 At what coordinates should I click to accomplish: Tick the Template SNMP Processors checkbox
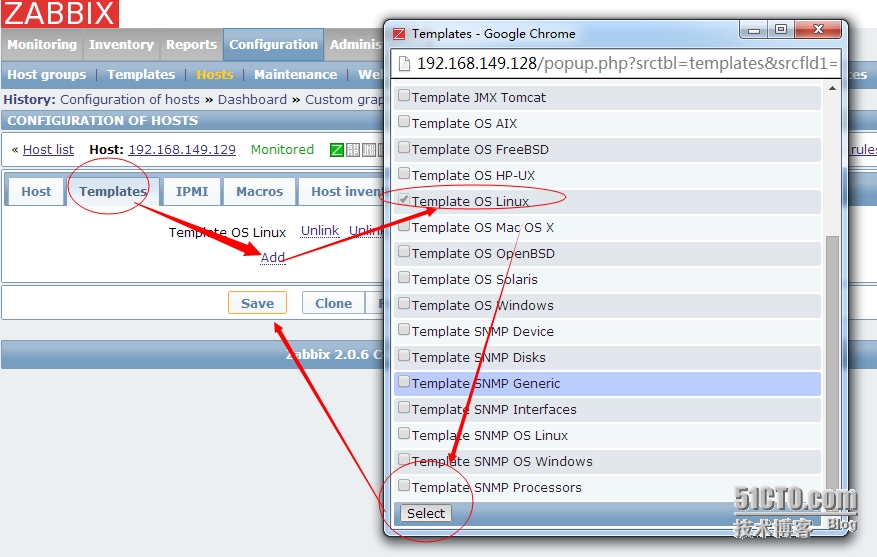(404, 485)
